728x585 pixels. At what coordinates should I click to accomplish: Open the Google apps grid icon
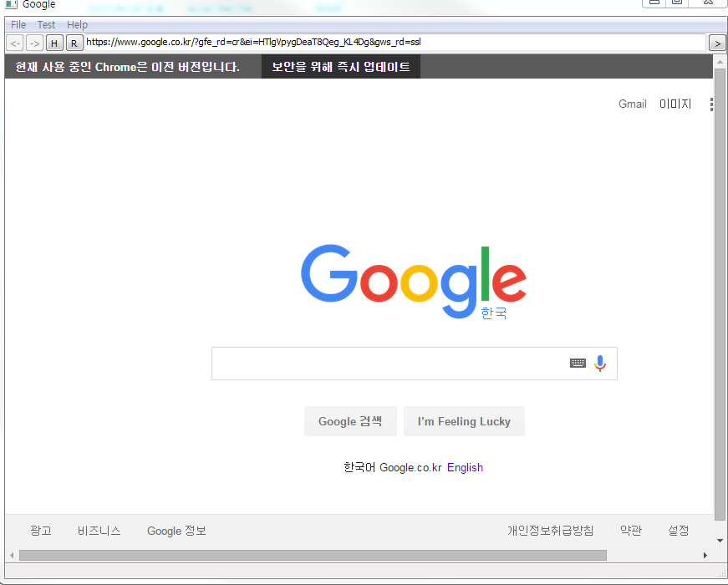[710, 104]
